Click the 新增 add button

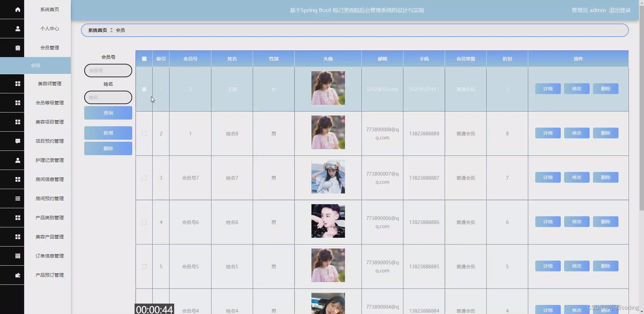[108, 133]
